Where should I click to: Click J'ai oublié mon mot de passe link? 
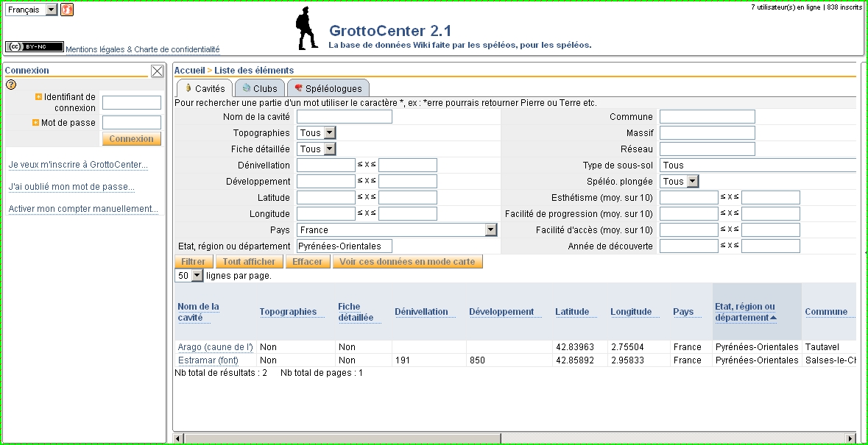click(71, 187)
